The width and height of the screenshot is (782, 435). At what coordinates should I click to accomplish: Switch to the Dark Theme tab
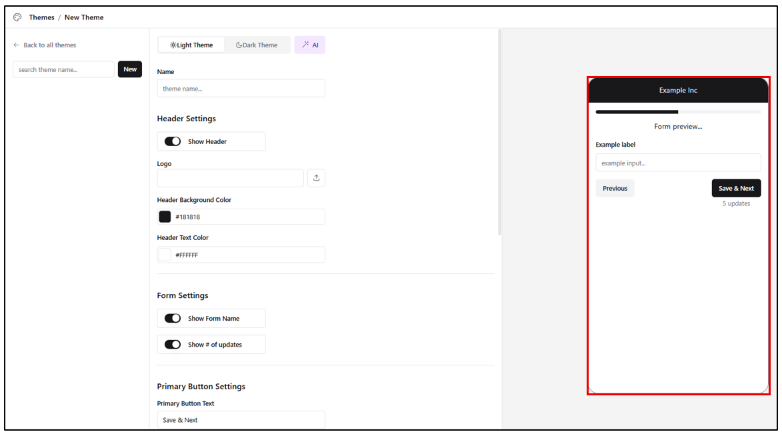click(x=257, y=45)
